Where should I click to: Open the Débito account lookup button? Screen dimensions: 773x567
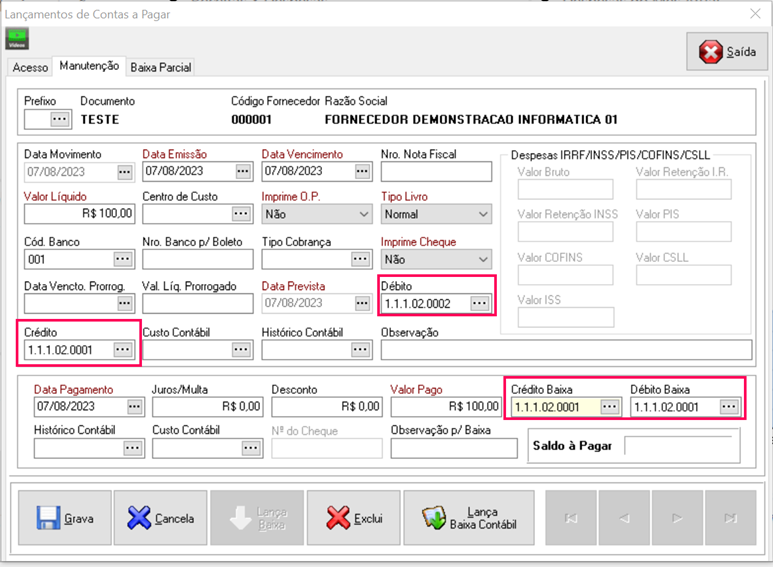click(x=480, y=303)
